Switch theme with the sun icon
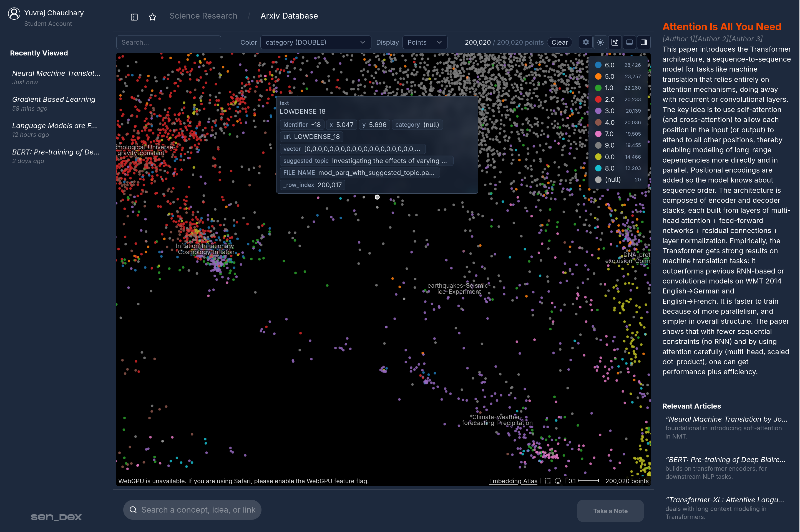 [600, 42]
